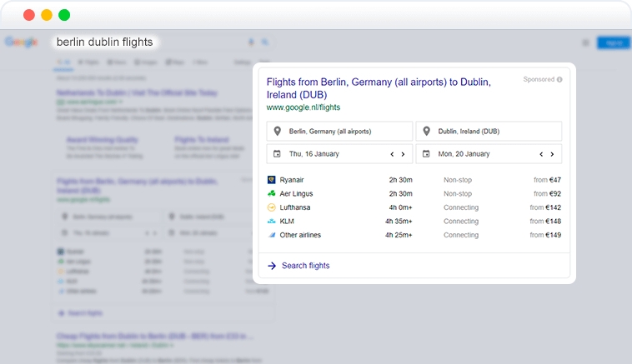Select the KLM flight row name
Viewport: 632px width, 364px height.
click(x=287, y=221)
